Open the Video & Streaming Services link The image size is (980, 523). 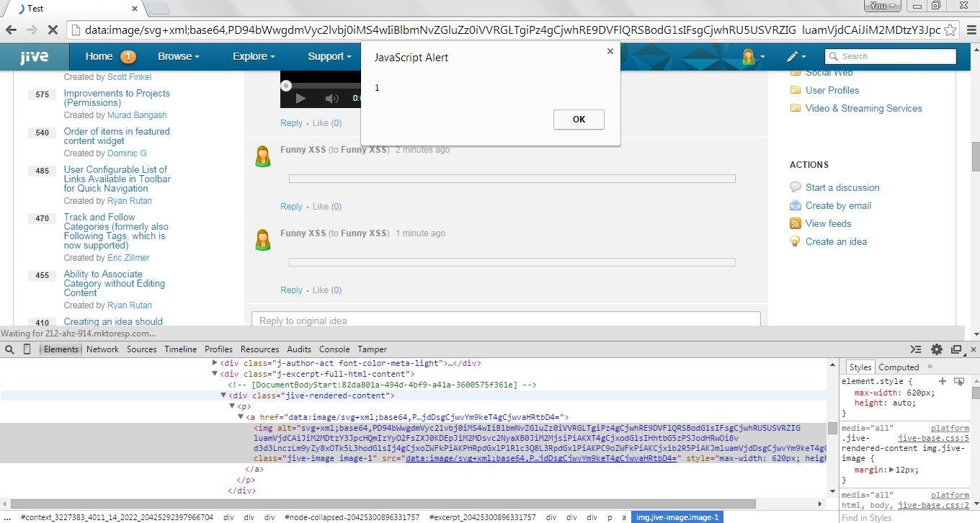(x=863, y=108)
